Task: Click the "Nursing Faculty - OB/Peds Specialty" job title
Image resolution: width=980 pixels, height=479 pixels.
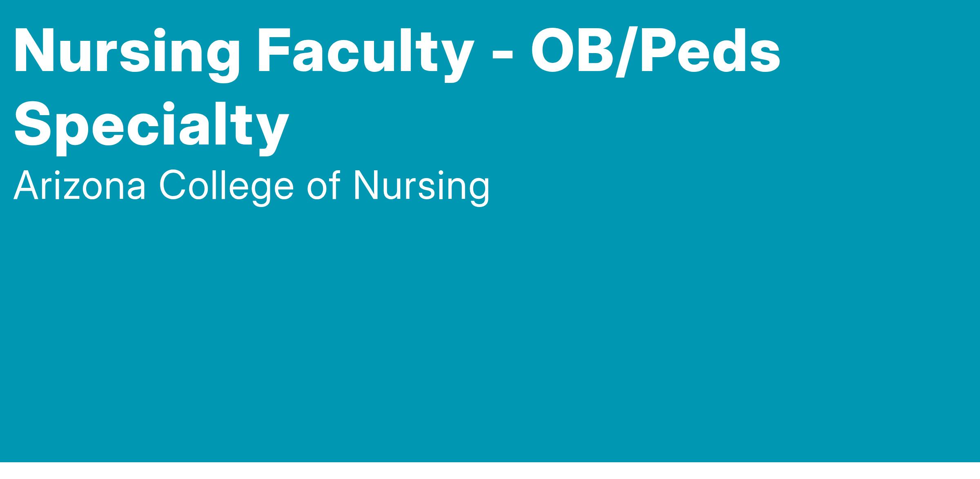Action: pyautogui.click(x=396, y=51)
